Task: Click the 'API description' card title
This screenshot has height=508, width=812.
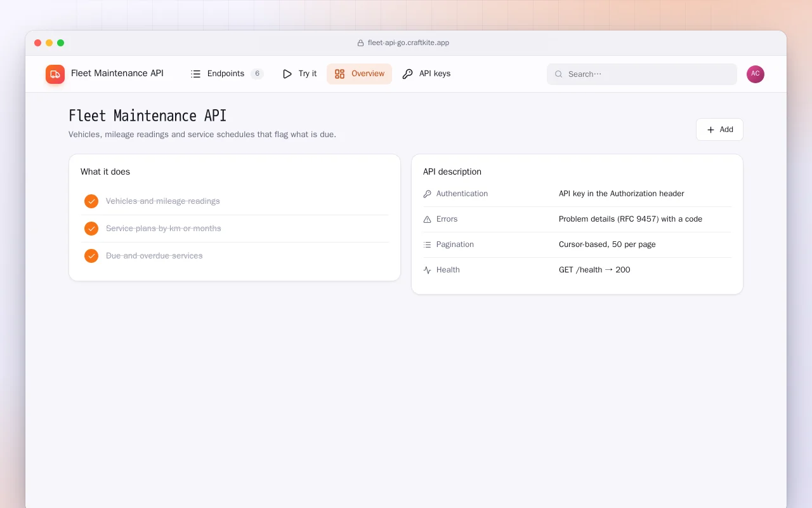Action: point(452,172)
